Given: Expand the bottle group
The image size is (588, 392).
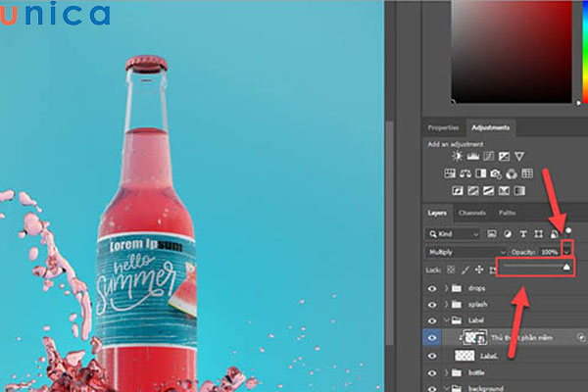Looking at the screenshot, I should 446,372.
